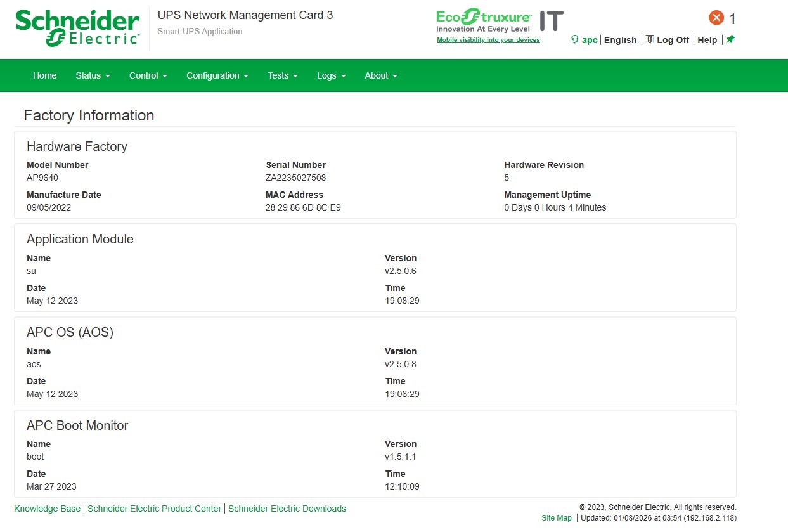The image size is (788, 532).
Task: Expand the About dropdown menu
Action: click(x=381, y=75)
